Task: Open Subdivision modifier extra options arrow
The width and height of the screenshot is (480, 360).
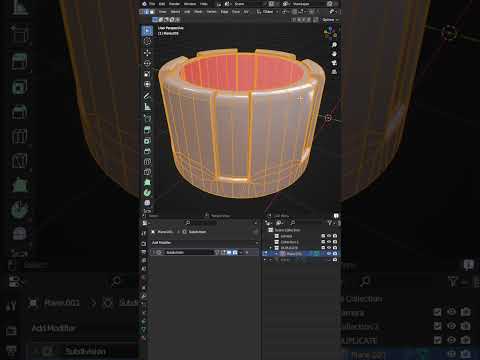Action: pyautogui.click(x=241, y=253)
